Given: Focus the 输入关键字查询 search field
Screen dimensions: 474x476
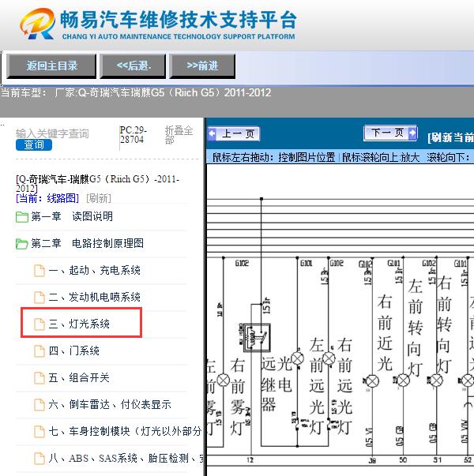Looking at the screenshot, I should 52,133.
